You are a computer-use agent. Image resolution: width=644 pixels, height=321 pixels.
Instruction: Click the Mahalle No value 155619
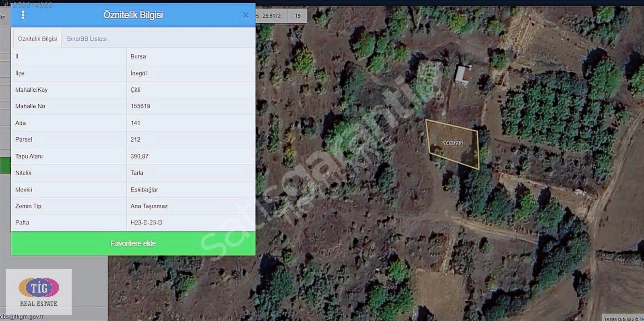(x=140, y=106)
